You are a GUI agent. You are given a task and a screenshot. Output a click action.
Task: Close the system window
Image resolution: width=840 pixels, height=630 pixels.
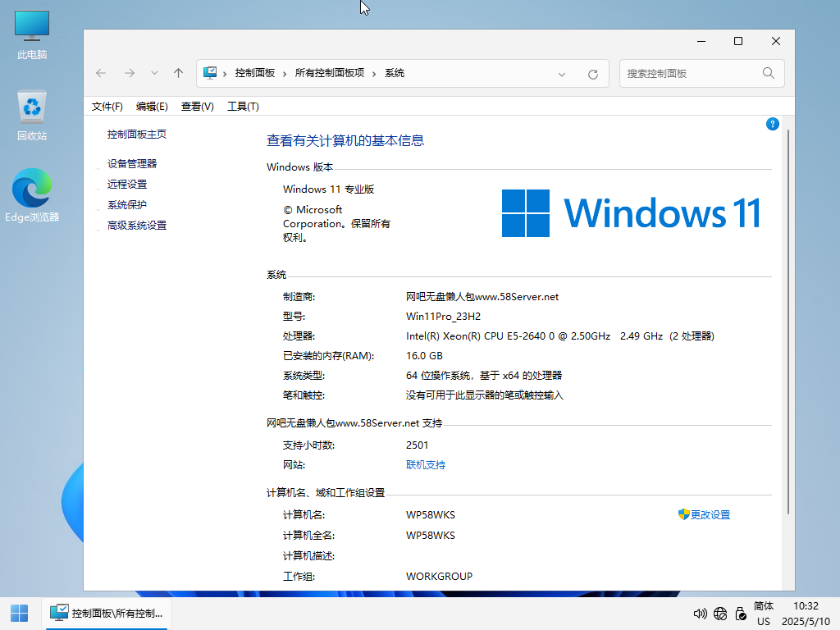tap(776, 41)
